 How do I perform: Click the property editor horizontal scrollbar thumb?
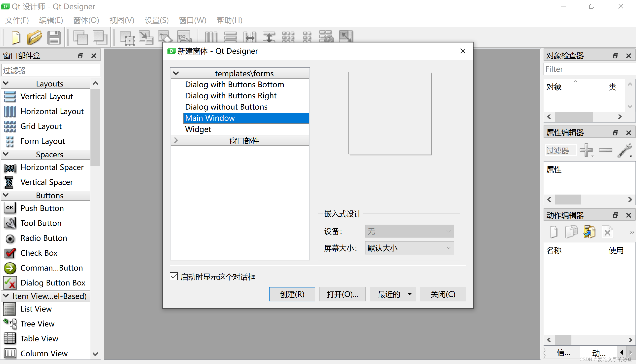coord(568,200)
